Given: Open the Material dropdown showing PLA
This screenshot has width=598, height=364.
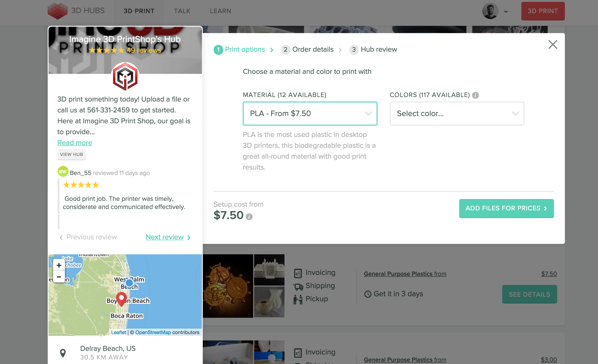Looking at the screenshot, I should 310,114.
